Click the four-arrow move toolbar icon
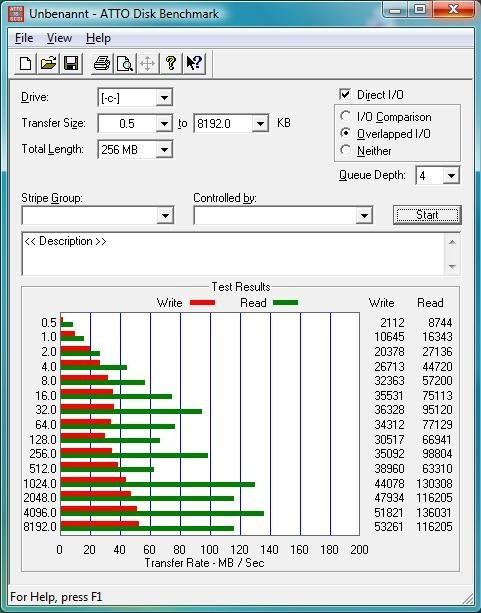Screen dimensions: 481x613 click(x=147, y=63)
